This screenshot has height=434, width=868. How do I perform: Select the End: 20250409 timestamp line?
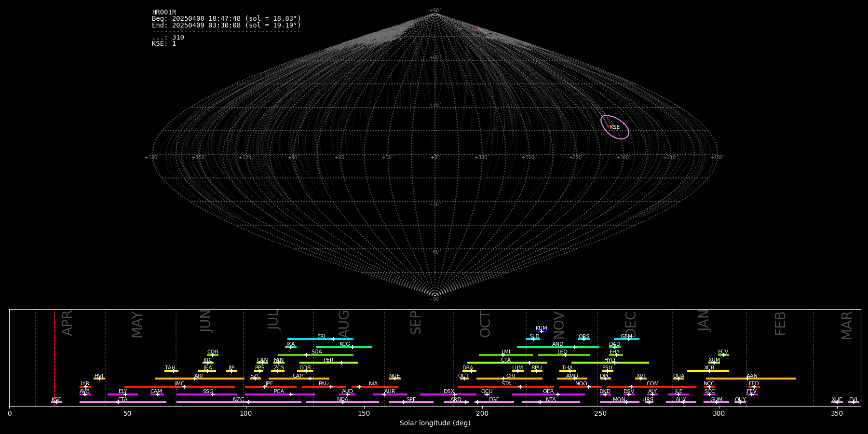point(226,25)
